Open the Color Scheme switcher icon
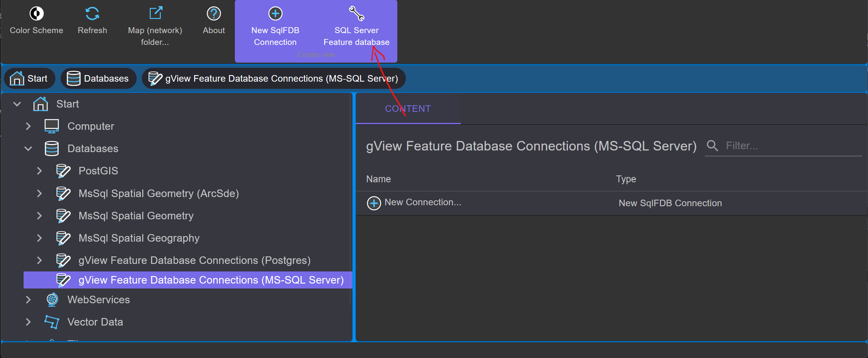This screenshot has width=868, height=358. click(x=36, y=13)
